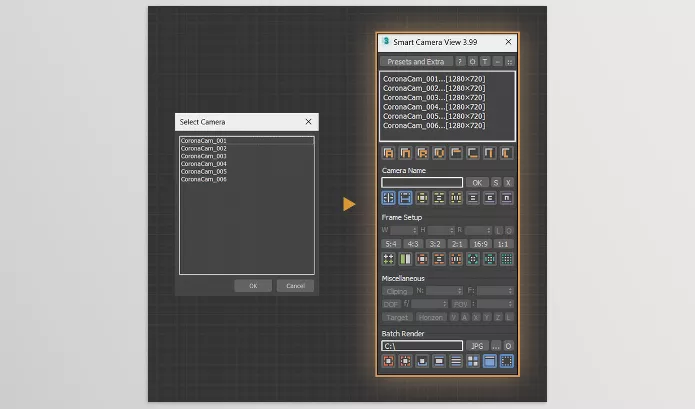Image resolution: width=695 pixels, height=409 pixels.
Task: Click the orange vertical-bars icon in Frame Setup
Action: click(456, 259)
